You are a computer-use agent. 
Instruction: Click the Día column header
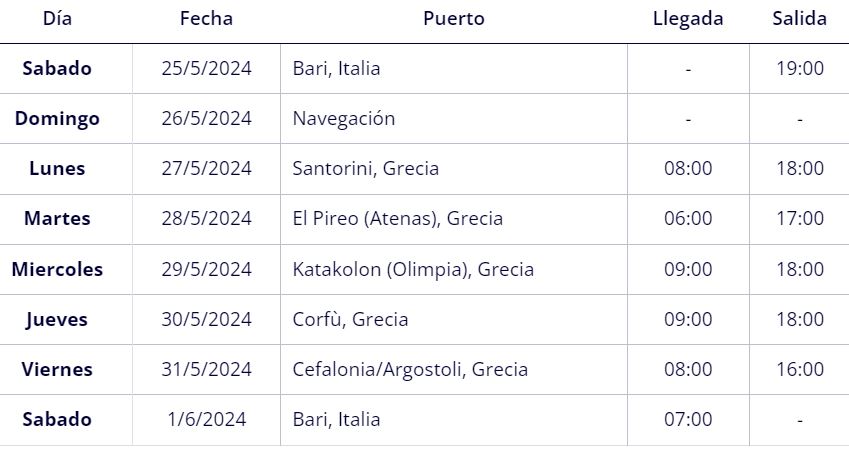pos(57,18)
